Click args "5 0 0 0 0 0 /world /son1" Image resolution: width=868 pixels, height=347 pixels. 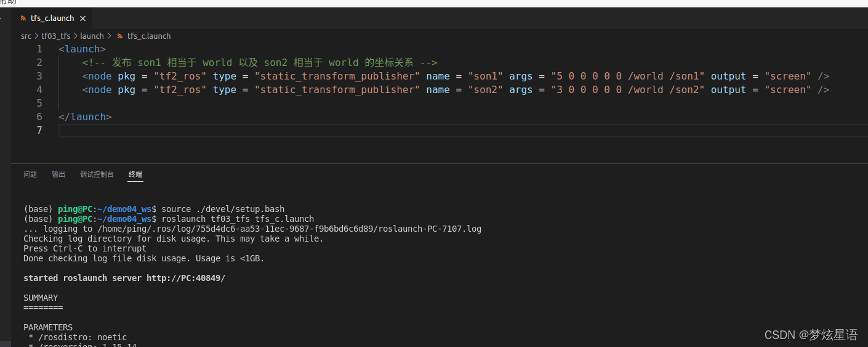pos(628,76)
